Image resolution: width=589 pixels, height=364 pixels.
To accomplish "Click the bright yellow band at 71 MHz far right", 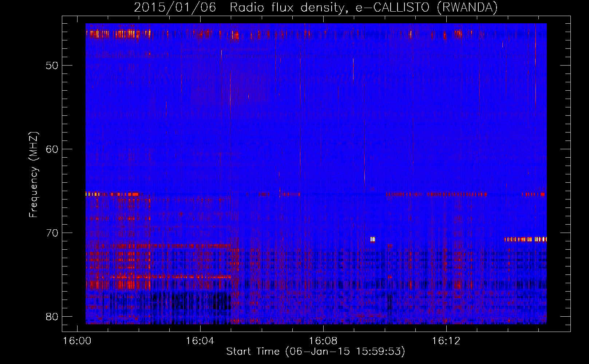I will (x=526, y=240).
